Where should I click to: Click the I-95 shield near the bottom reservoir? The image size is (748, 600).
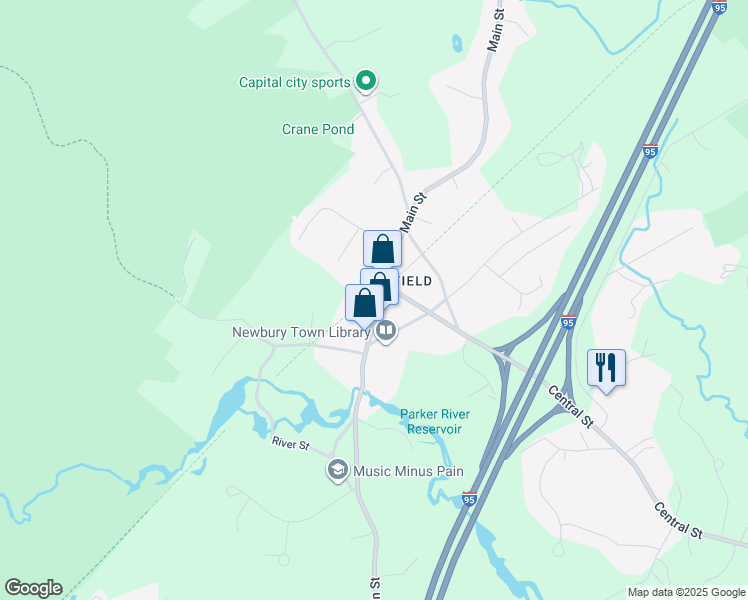pos(469,499)
